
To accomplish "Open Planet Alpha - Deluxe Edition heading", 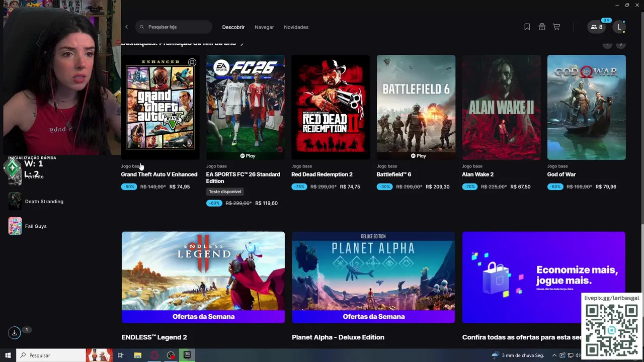I will [x=338, y=337].
